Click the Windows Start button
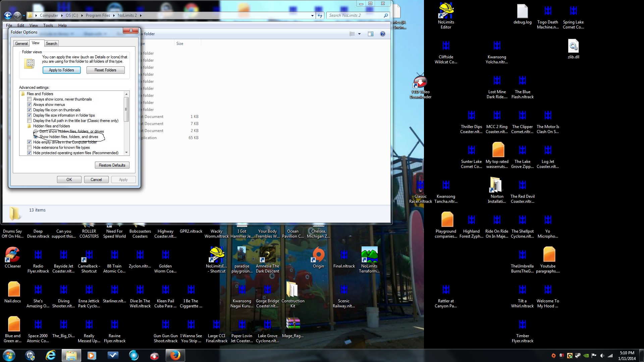Viewport: 644px width, 362px height. point(9,355)
